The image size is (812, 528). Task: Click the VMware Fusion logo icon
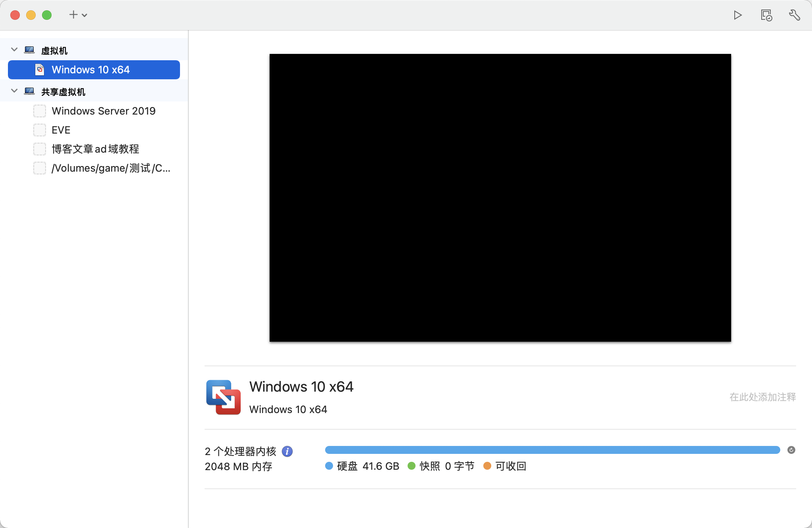[x=223, y=397]
